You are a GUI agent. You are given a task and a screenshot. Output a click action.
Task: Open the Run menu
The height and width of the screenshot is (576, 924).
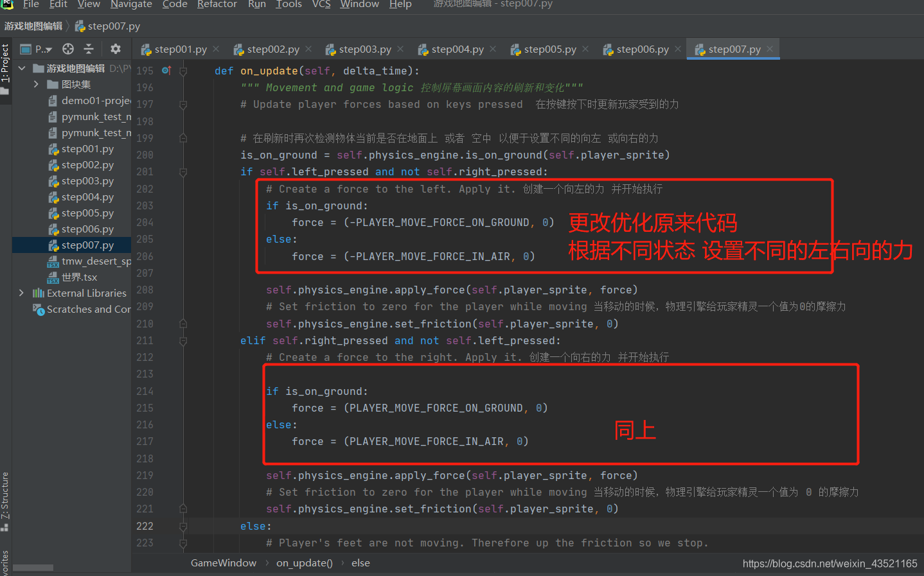(257, 4)
